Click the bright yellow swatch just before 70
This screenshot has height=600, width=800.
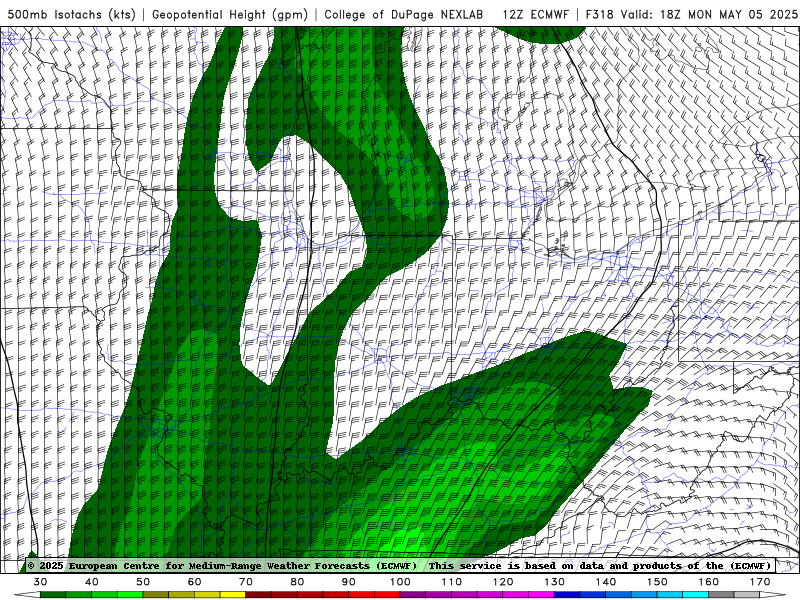[233, 595]
